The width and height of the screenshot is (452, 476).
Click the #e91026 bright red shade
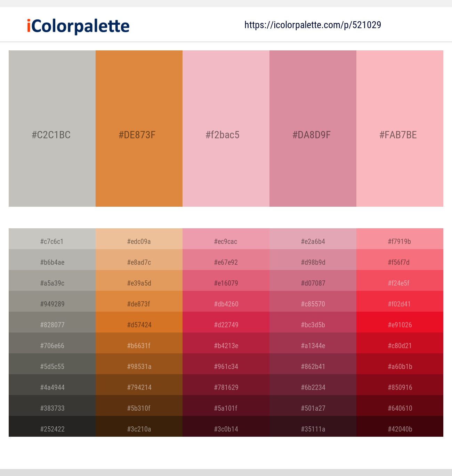coord(400,322)
